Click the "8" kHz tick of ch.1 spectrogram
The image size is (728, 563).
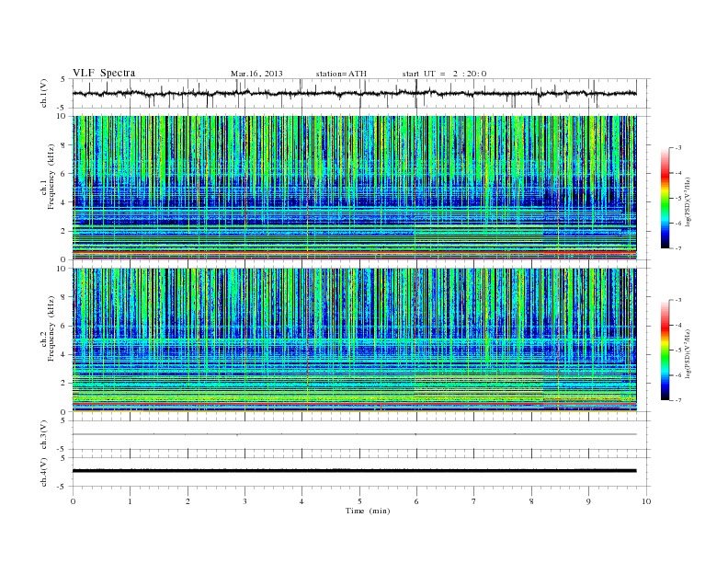(64, 145)
